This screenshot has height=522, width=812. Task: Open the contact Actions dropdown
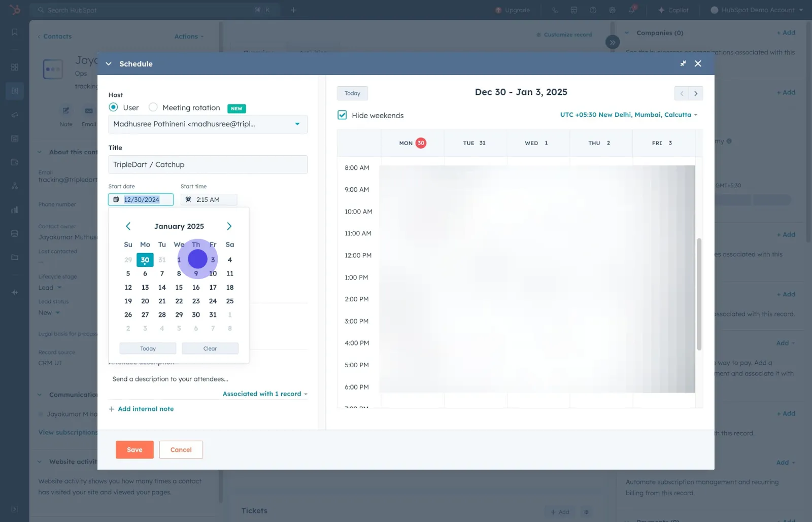click(x=189, y=37)
